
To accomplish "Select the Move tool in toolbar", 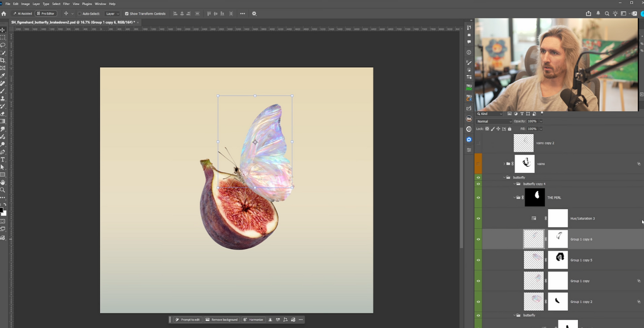I will pyautogui.click(x=3, y=30).
